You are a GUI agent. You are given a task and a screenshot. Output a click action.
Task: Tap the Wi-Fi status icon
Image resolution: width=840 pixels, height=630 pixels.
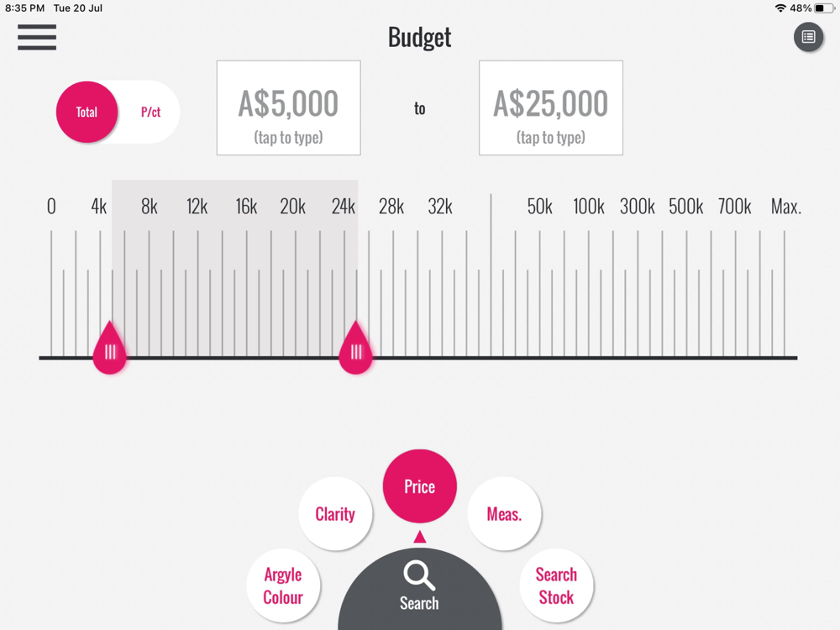tap(780, 8)
